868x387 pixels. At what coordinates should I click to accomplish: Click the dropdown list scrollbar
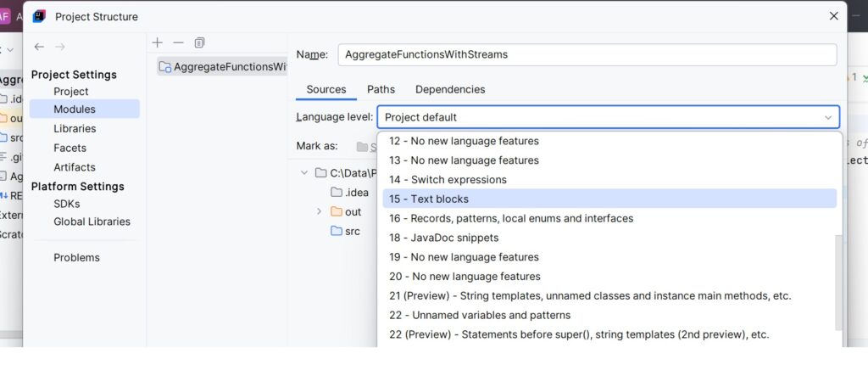[x=839, y=280]
